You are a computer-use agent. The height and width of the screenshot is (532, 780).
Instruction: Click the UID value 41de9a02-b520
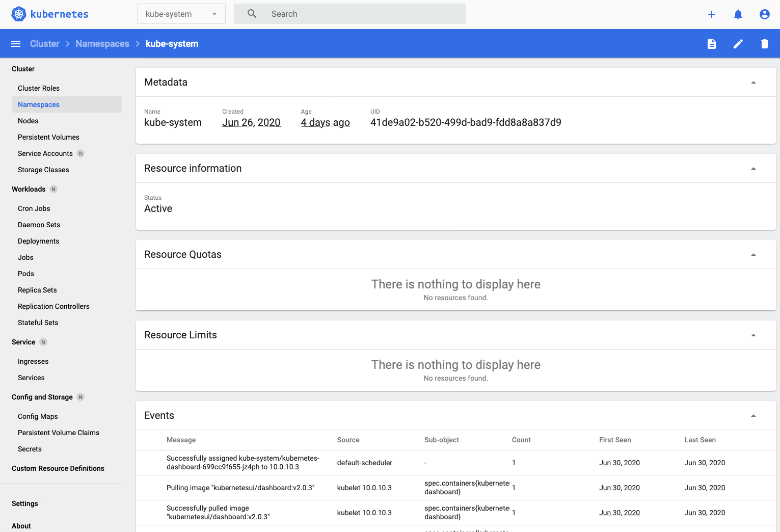[466, 122]
